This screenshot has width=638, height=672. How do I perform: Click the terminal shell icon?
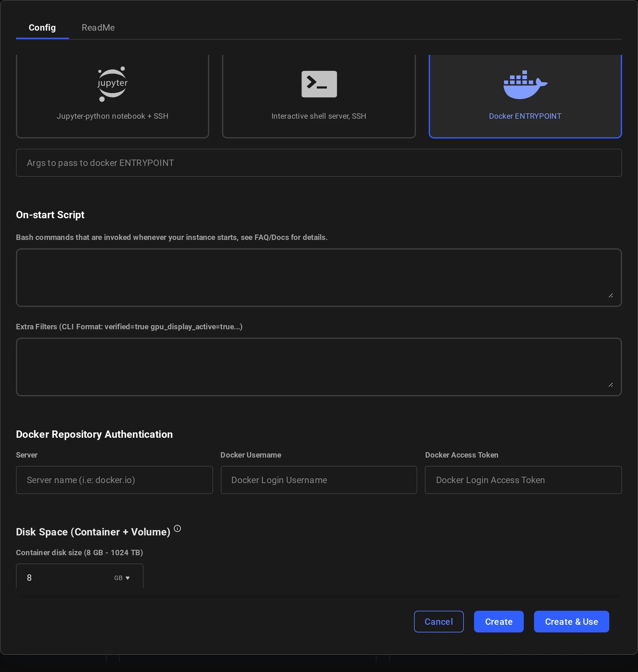319,84
